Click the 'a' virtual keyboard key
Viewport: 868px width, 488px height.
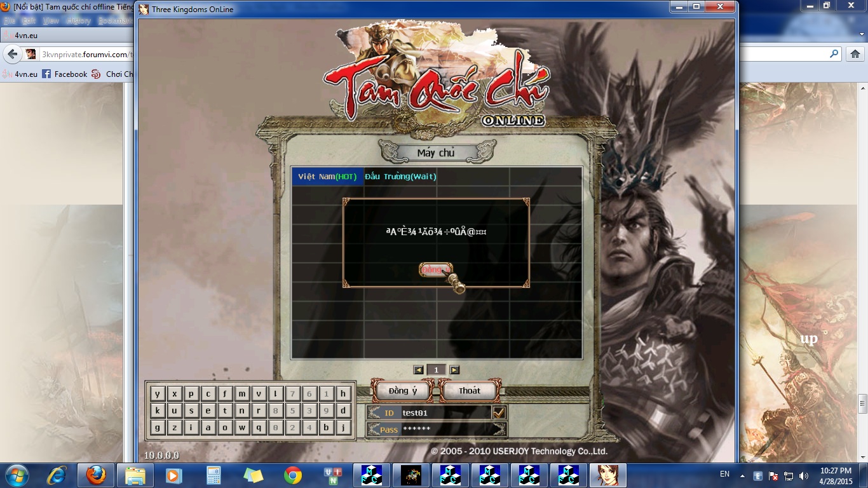(x=208, y=428)
